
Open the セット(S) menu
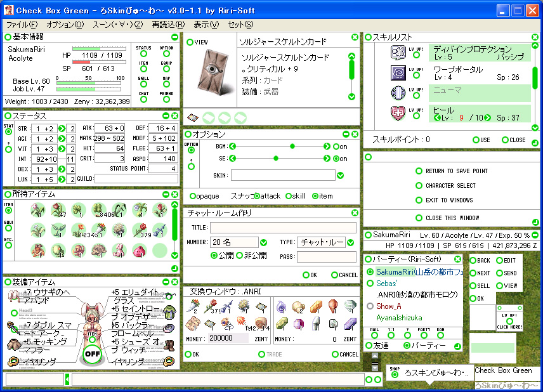[x=240, y=25]
